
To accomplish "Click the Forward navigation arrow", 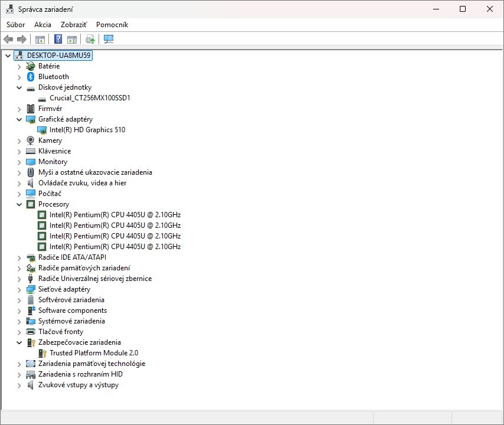I will tap(21, 39).
